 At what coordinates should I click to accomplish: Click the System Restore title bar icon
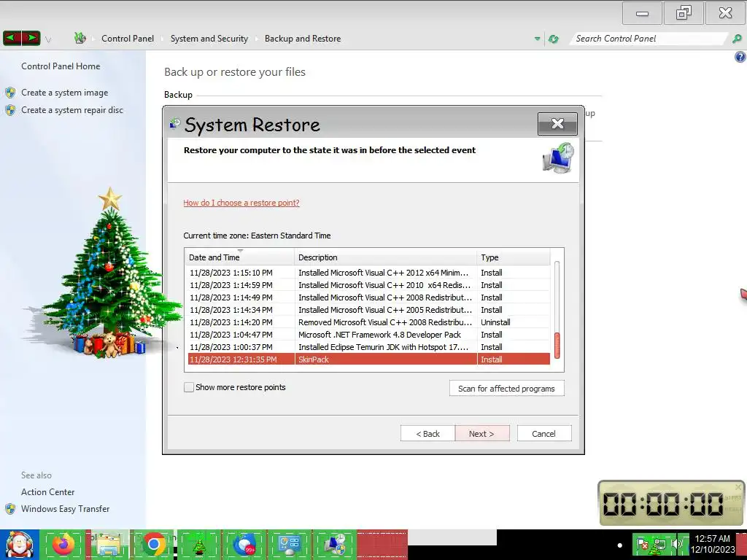point(175,124)
